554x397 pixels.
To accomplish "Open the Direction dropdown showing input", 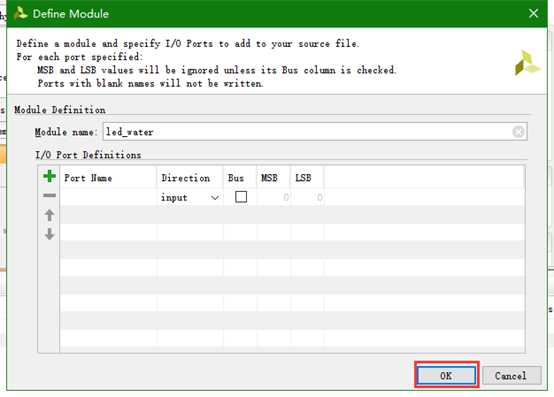I will (x=190, y=197).
